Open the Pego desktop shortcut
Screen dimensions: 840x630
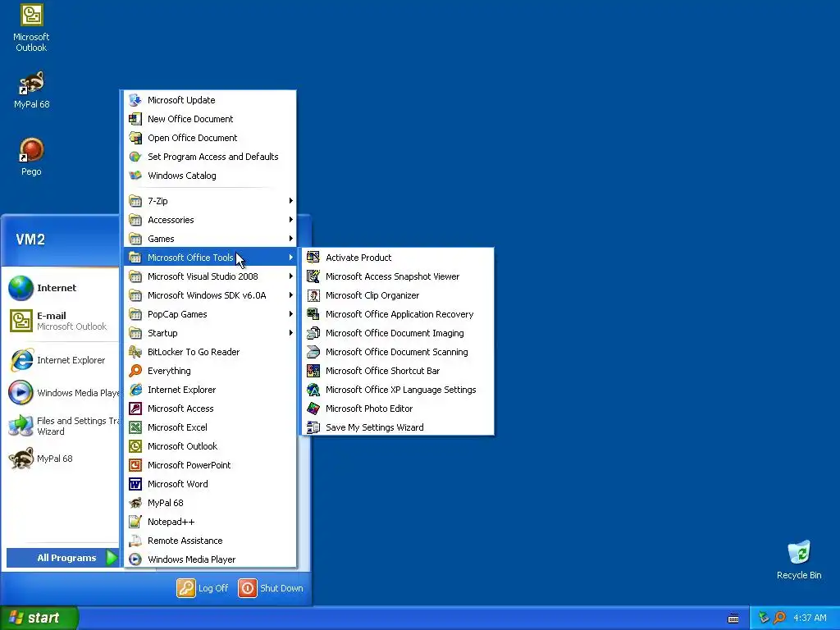click(31, 157)
